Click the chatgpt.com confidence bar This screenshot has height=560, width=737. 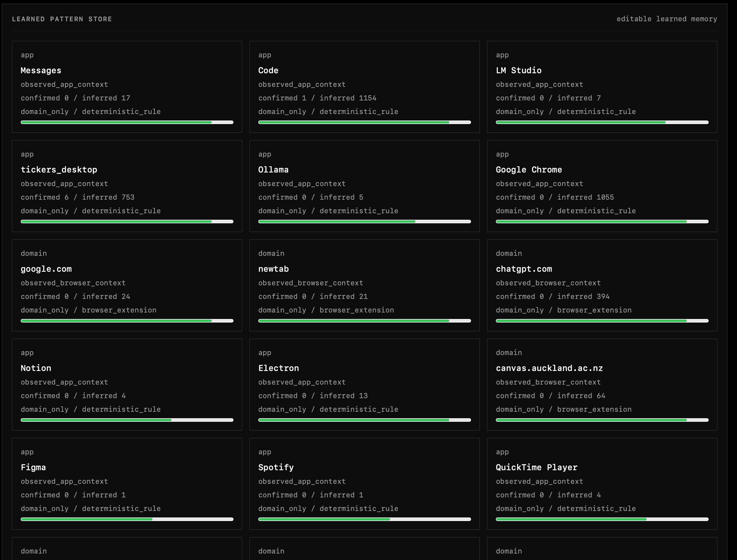tap(602, 321)
